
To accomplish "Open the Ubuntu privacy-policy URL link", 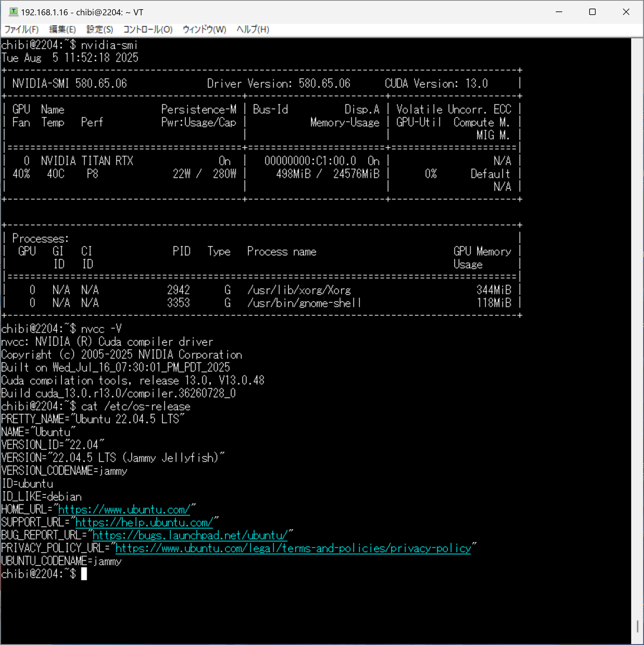I will (x=293, y=548).
